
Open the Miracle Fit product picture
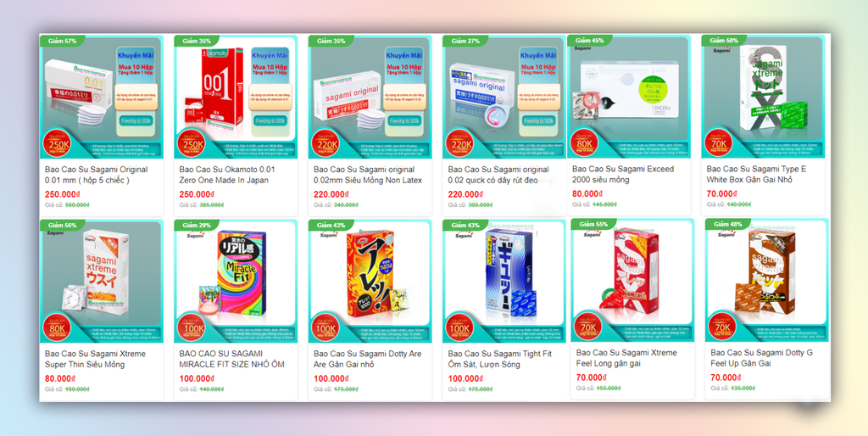[x=236, y=282]
